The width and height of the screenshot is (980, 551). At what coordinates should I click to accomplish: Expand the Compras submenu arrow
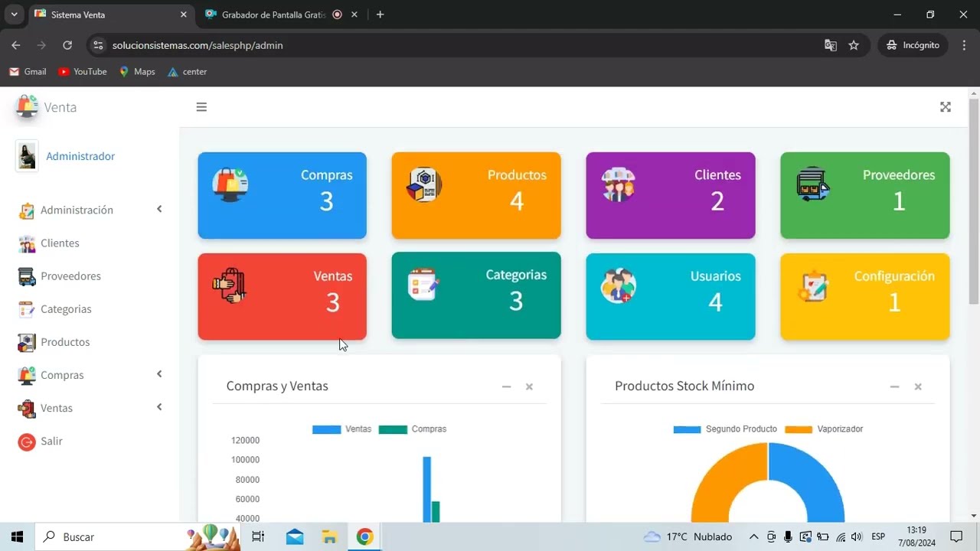[159, 373]
